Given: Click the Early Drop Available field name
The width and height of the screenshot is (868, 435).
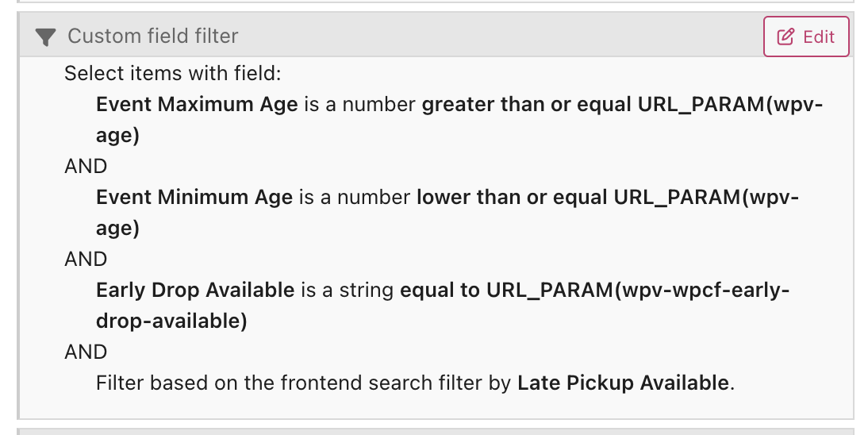Looking at the screenshot, I should [x=195, y=291].
